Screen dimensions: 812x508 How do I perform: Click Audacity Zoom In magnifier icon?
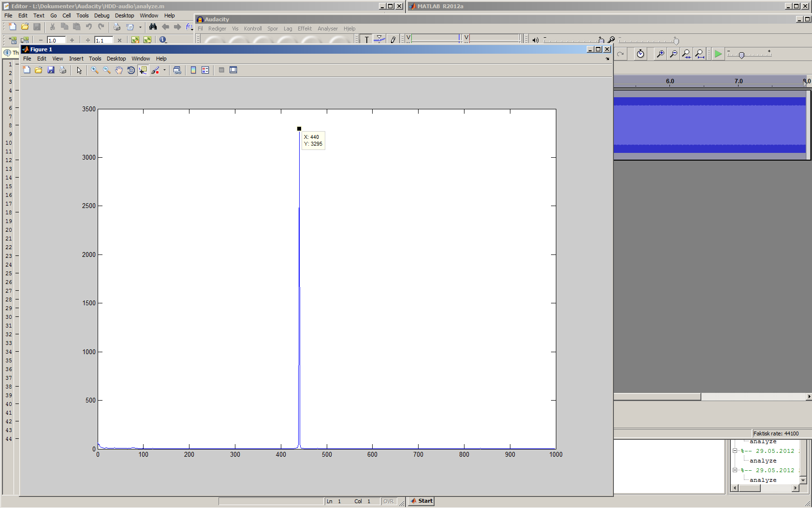tap(660, 54)
